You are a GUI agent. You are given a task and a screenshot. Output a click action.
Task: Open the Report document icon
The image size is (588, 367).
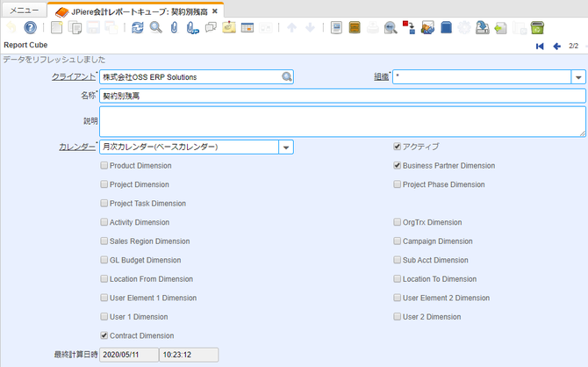coord(336,27)
